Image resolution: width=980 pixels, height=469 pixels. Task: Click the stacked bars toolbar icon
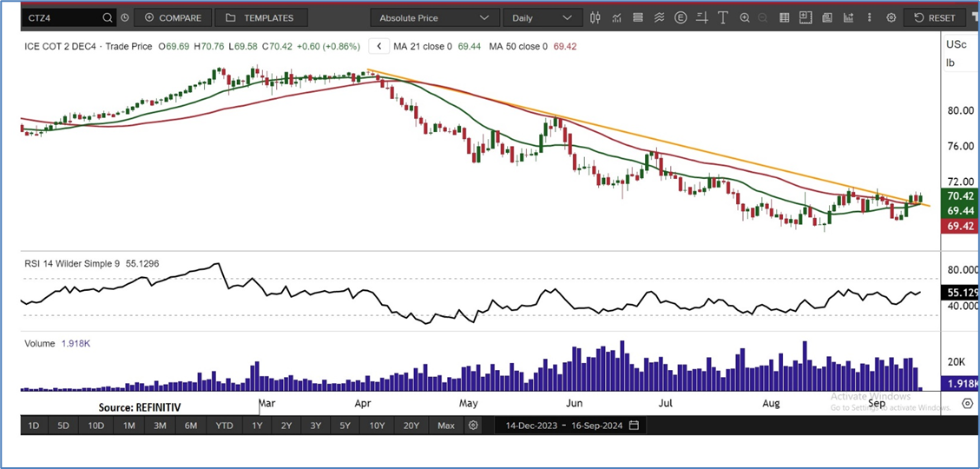point(637,18)
